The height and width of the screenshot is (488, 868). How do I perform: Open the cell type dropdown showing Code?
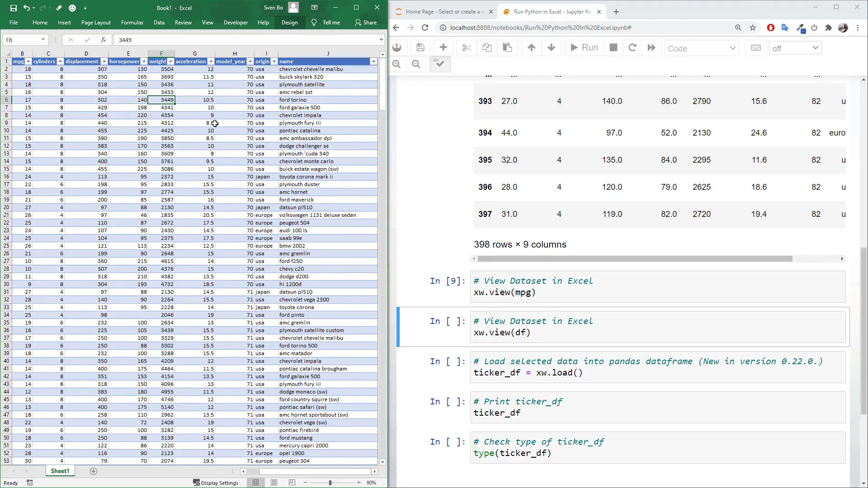(701, 48)
